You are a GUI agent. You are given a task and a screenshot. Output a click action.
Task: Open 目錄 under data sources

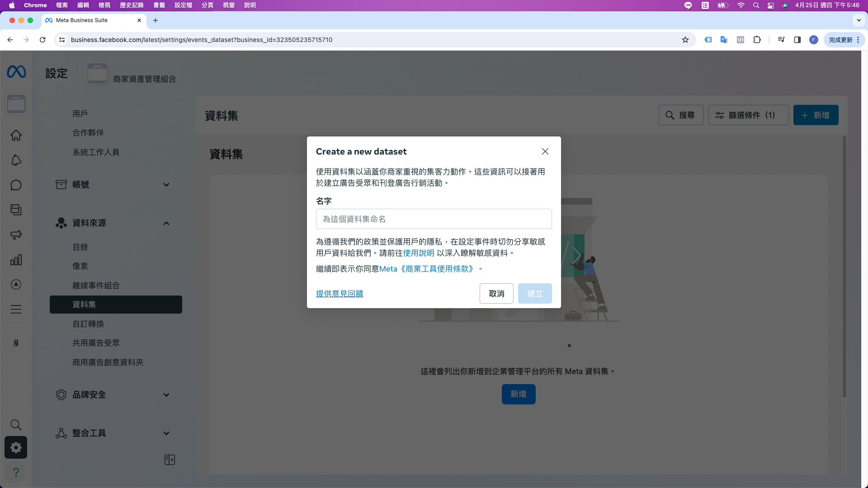coord(80,247)
